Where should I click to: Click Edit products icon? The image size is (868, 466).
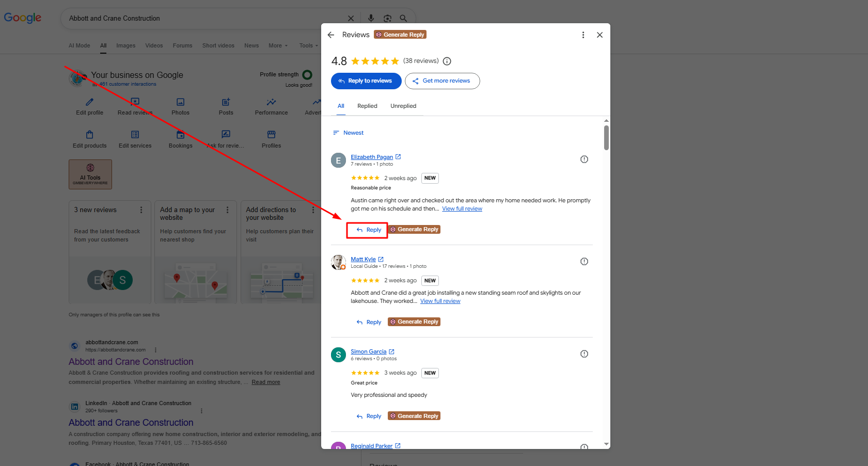pos(89,135)
